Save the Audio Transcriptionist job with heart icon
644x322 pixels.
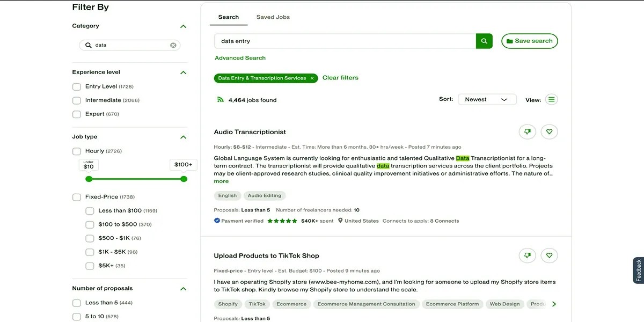click(549, 131)
